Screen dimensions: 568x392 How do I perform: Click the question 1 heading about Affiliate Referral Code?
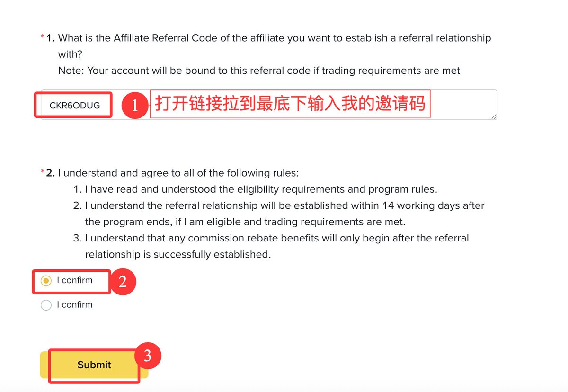275,38
